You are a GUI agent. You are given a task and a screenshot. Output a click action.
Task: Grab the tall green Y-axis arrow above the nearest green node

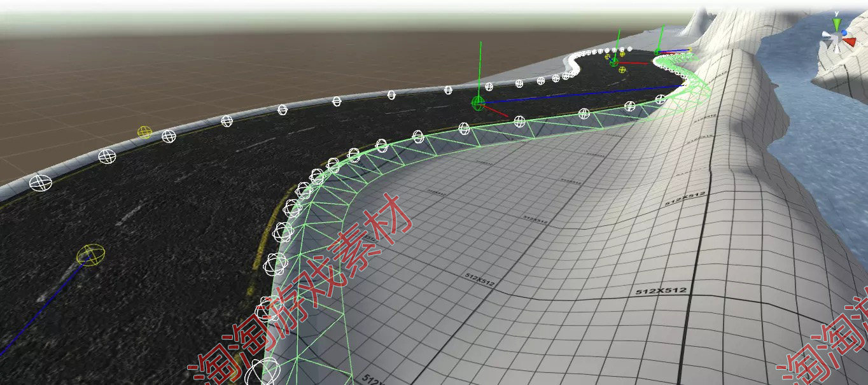pyautogui.click(x=480, y=69)
